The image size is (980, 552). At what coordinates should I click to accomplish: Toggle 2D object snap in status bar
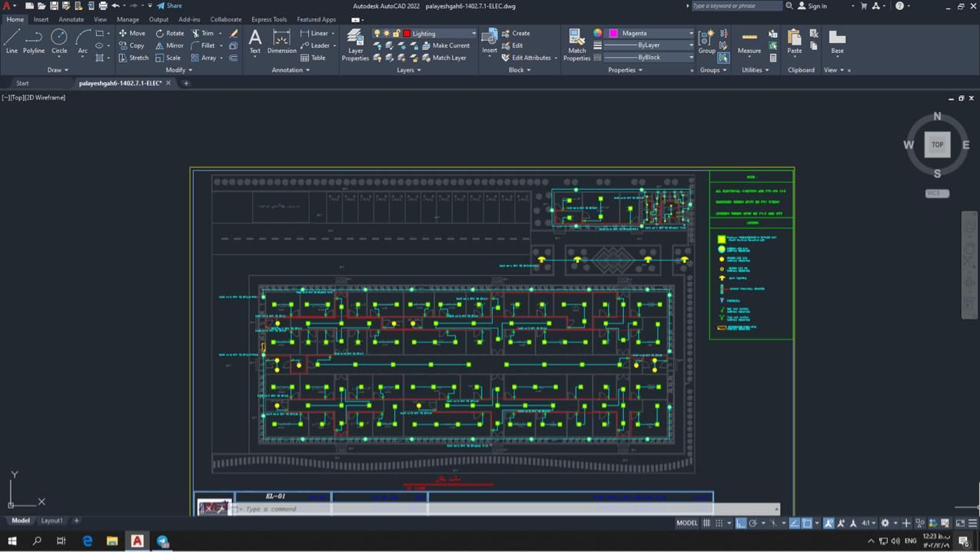807,523
